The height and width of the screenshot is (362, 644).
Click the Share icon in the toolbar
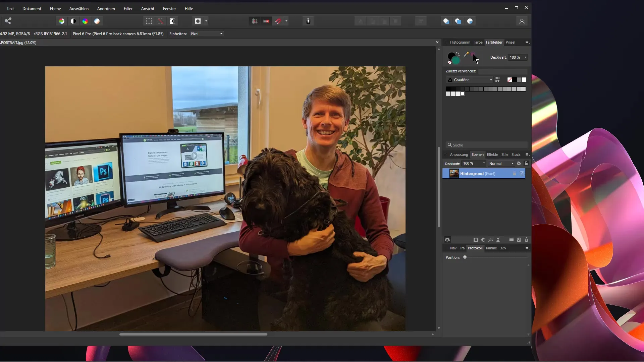8,21
